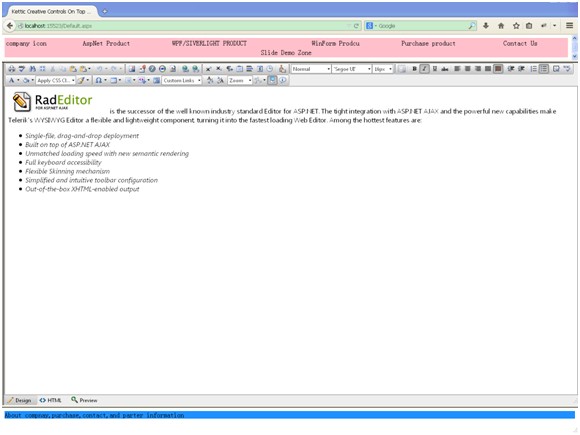The image size is (580, 435).
Task: Click the Paste clipboard icon
Action: click(73, 69)
